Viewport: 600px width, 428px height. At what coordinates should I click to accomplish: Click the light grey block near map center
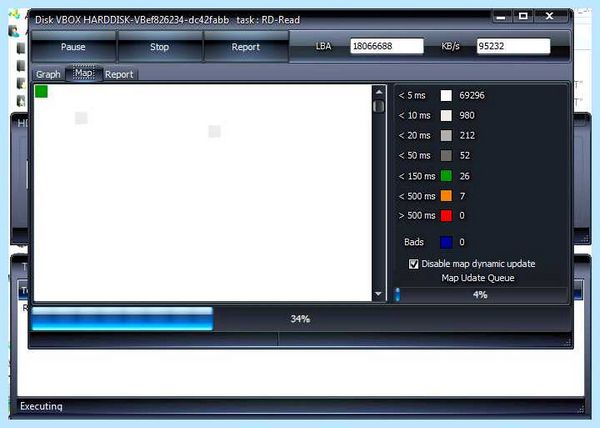click(x=215, y=131)
